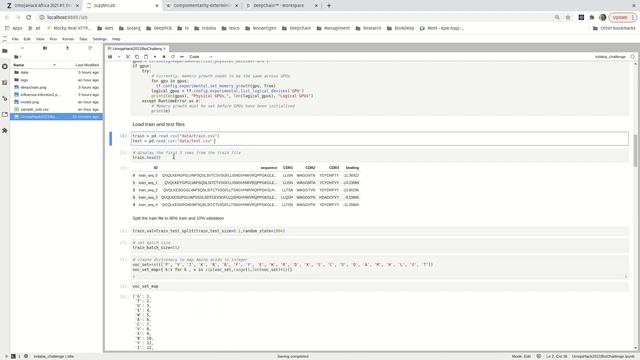640x360 pixels.
Task: Open deepchain.png in file browser
Action: [x=56, y=87]
